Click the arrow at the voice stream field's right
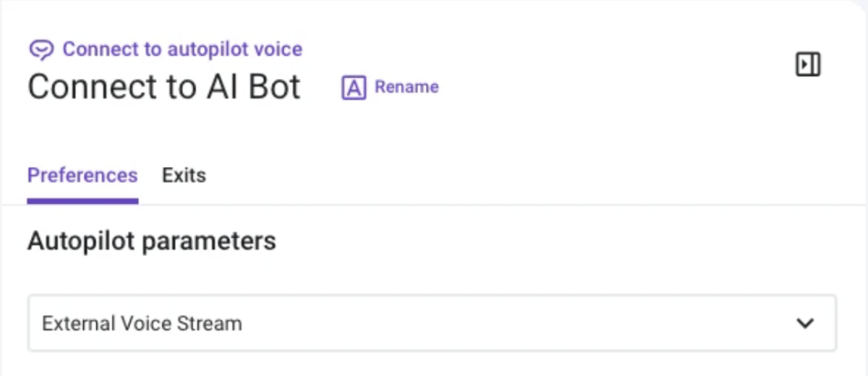Image resolution: width=868 pixels, height=376 pixels. click(x=804, y=323)
